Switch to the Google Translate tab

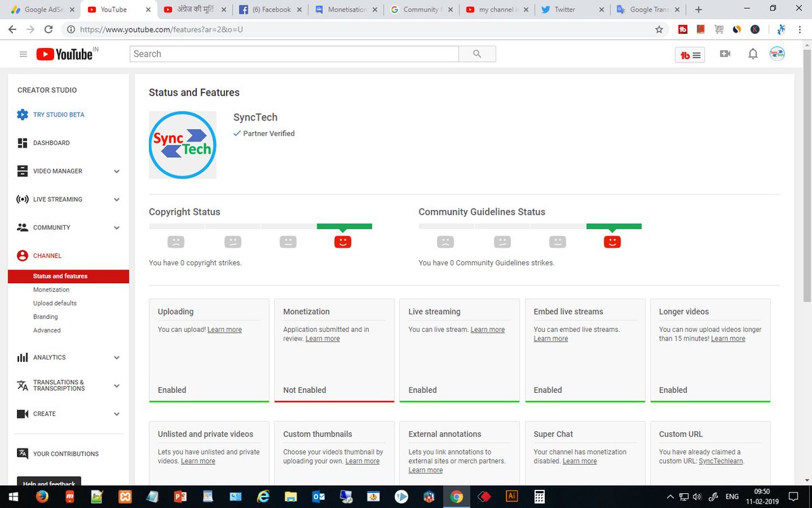[x=648, y=9]
